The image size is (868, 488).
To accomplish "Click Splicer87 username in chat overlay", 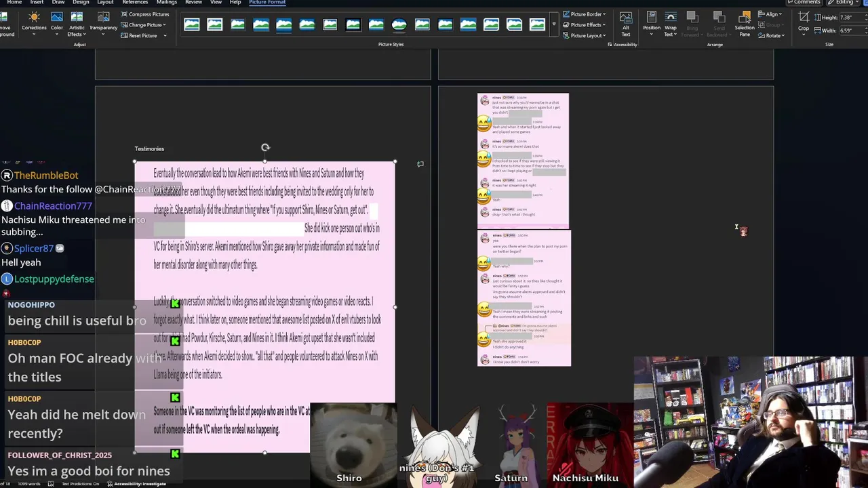I will (33, 249).
